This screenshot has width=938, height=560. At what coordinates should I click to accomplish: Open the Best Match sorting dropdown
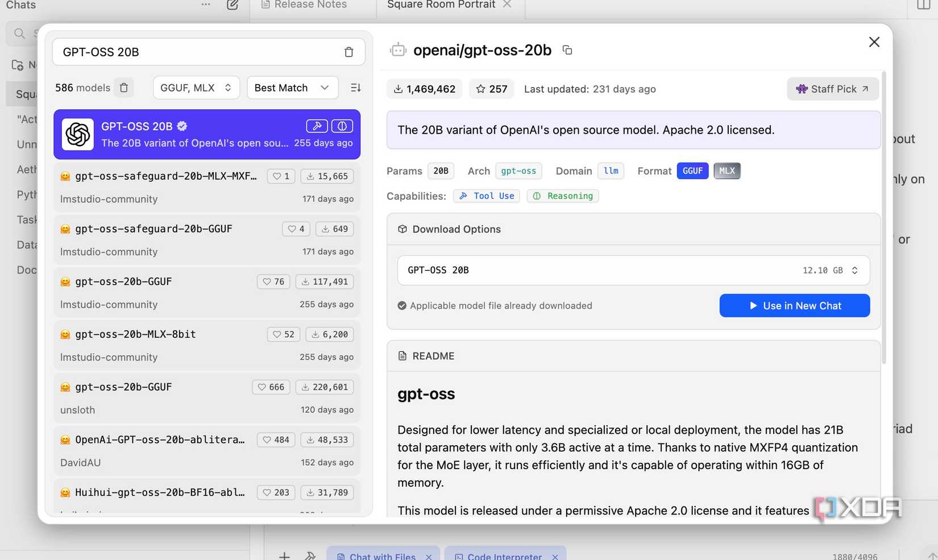[x=292, y=88]
